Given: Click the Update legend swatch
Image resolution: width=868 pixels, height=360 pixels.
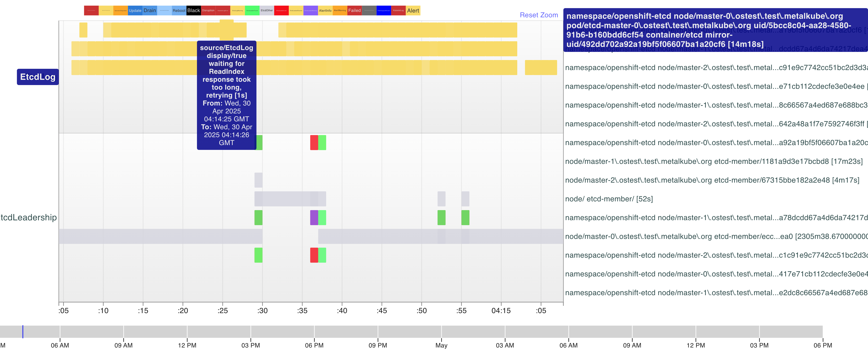Looking at the screenshot, I should pyautogui.click(x=135, y=10).
